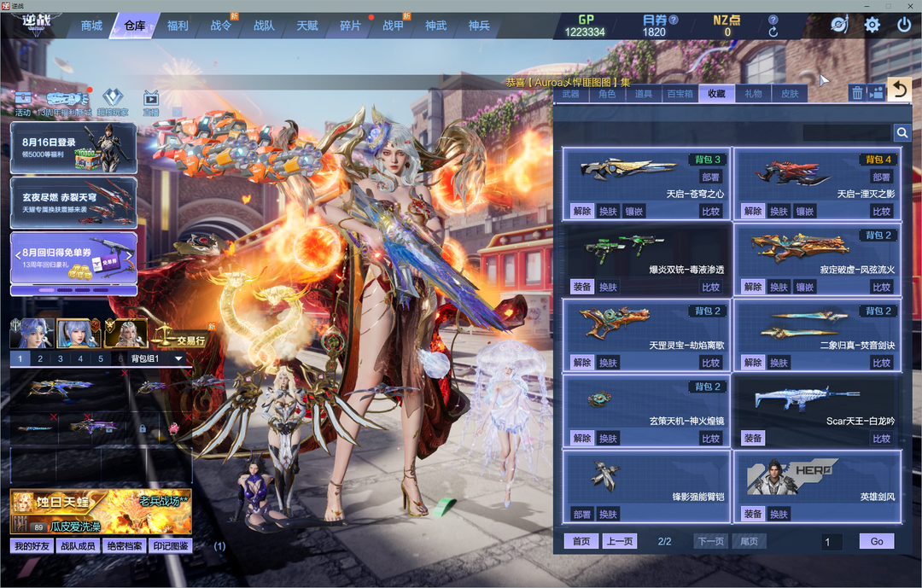Image resolution: width=922 pixels, height=588 pixels.
Task: Click the 英雄剑风 HERO portrait
Action: pos(791,476)
